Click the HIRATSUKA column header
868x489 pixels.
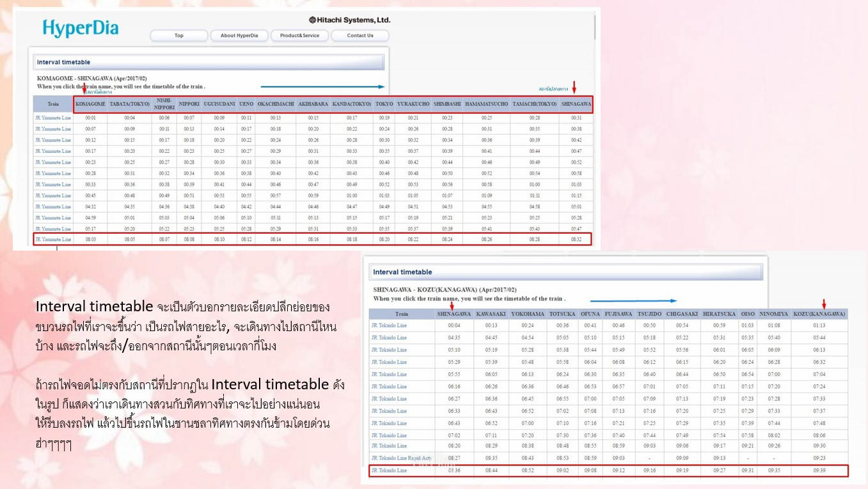click(x=719, y=314)
